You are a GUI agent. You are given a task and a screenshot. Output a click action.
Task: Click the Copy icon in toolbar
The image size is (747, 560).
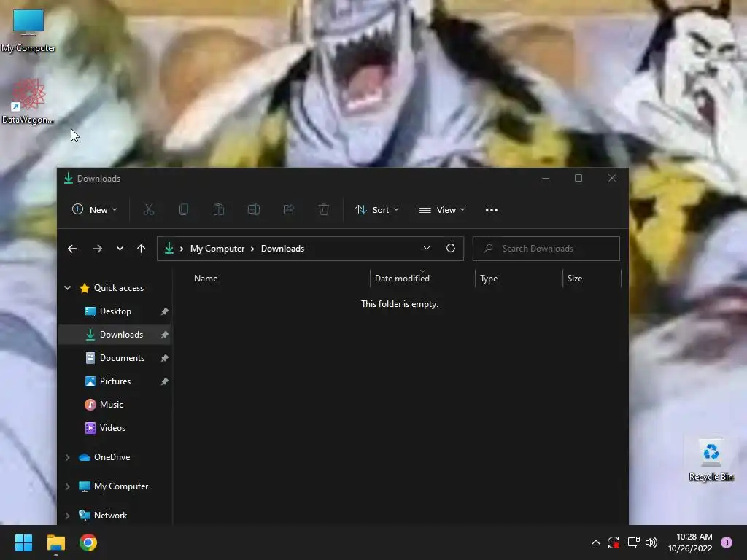click(183, 209)
